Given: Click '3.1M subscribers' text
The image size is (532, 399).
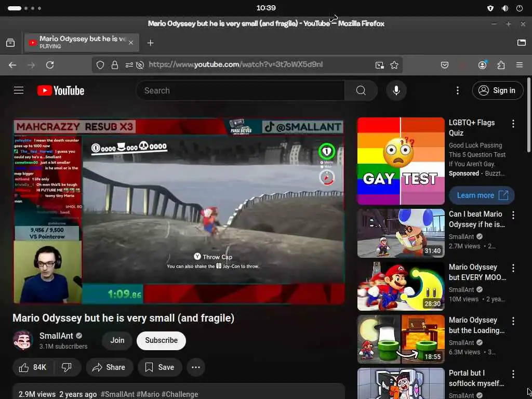Looking at the screenshot, I should pos(63,347).
